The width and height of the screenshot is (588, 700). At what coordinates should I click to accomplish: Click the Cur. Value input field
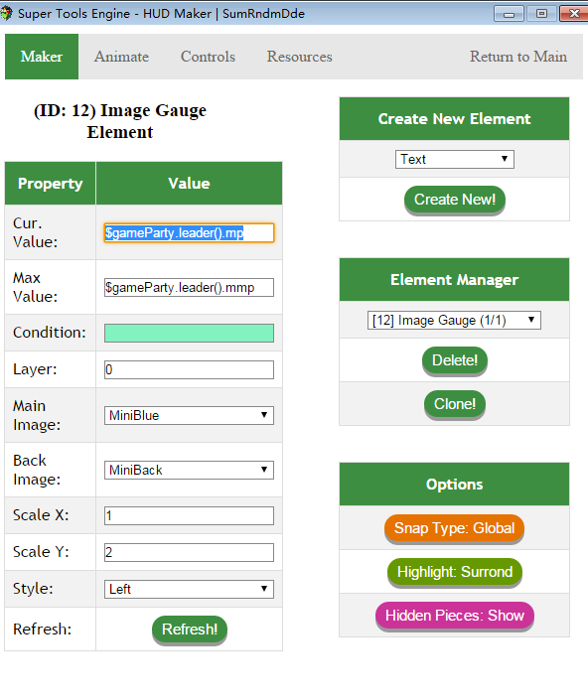(x=189, y=233)
